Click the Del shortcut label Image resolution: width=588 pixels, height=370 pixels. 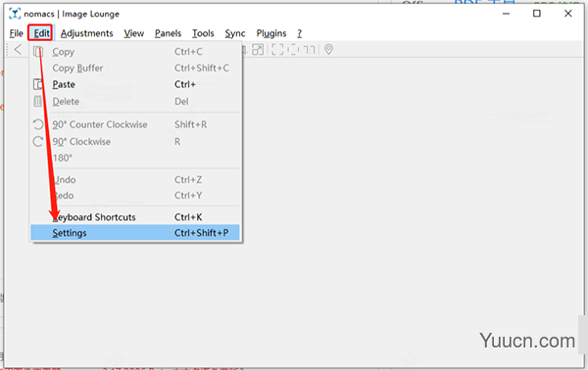point(181,102)
